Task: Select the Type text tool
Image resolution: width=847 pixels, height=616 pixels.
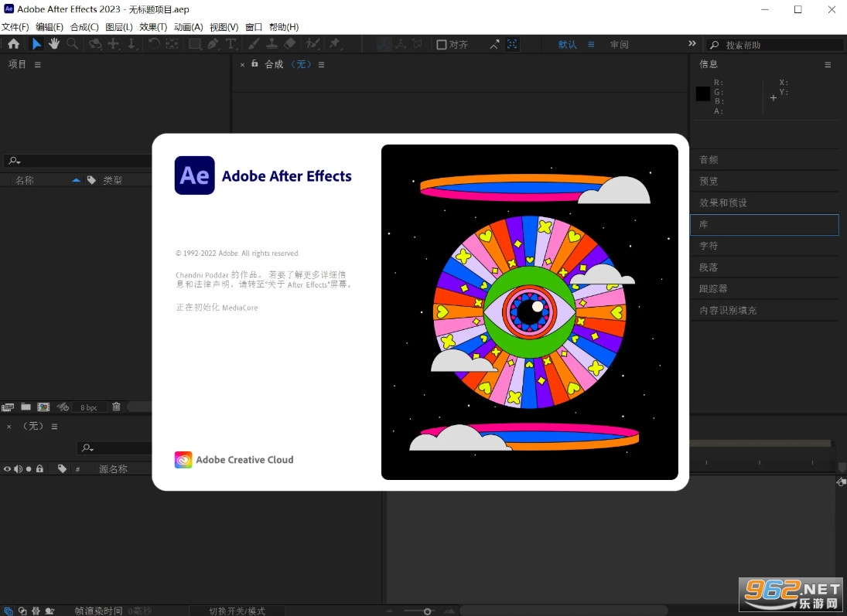Action: 231,44
